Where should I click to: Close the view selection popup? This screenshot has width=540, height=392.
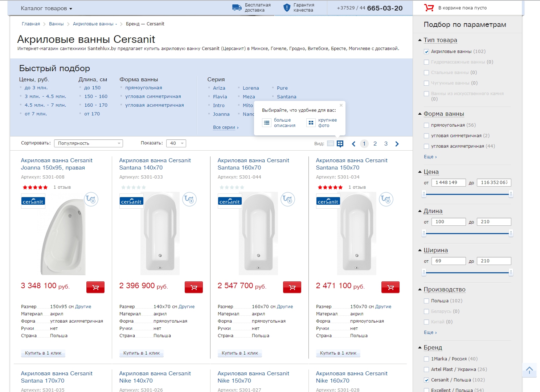pyautogui.click(x=341, y=105)
